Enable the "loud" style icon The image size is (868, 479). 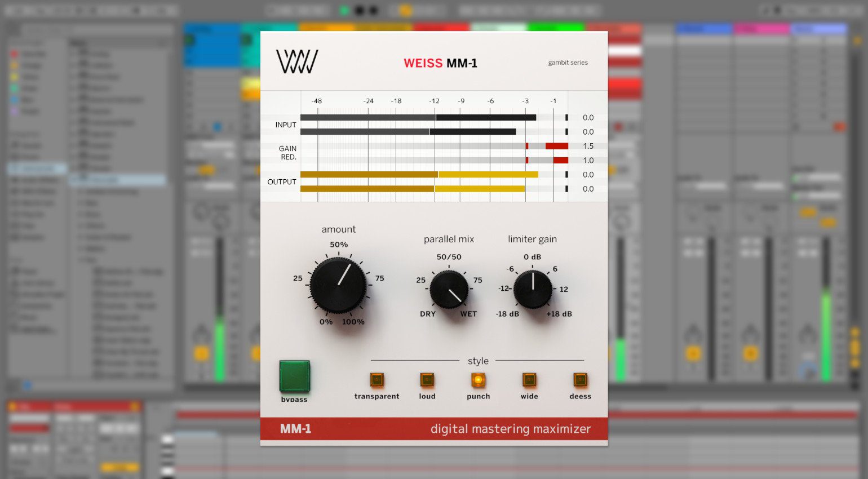click(427, 380)
